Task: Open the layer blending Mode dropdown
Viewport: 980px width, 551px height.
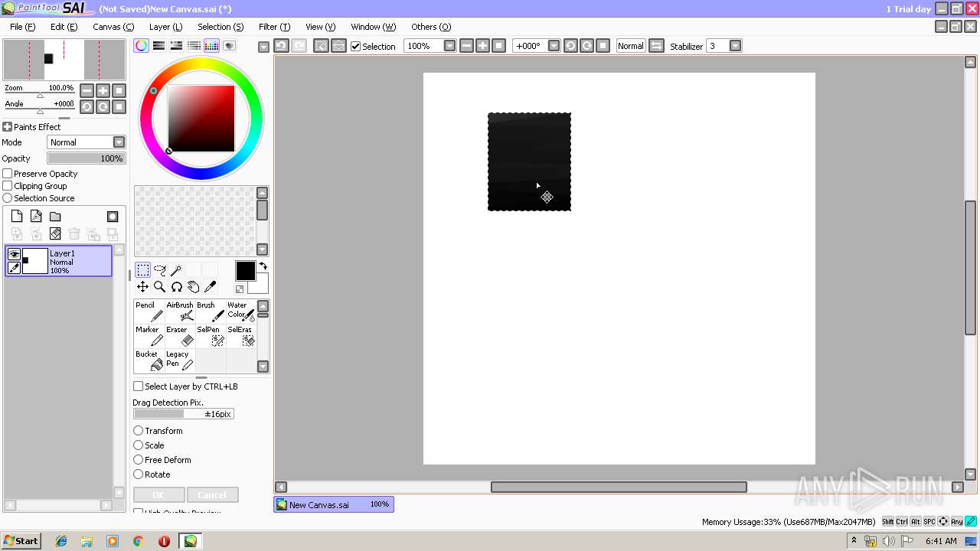Action: click(x=119, y=142)
